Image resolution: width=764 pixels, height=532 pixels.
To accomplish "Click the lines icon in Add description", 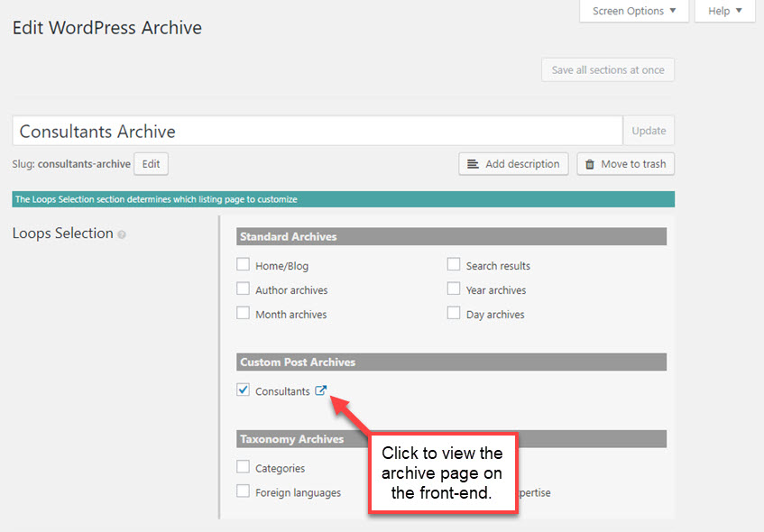I will tap(473, 164).
